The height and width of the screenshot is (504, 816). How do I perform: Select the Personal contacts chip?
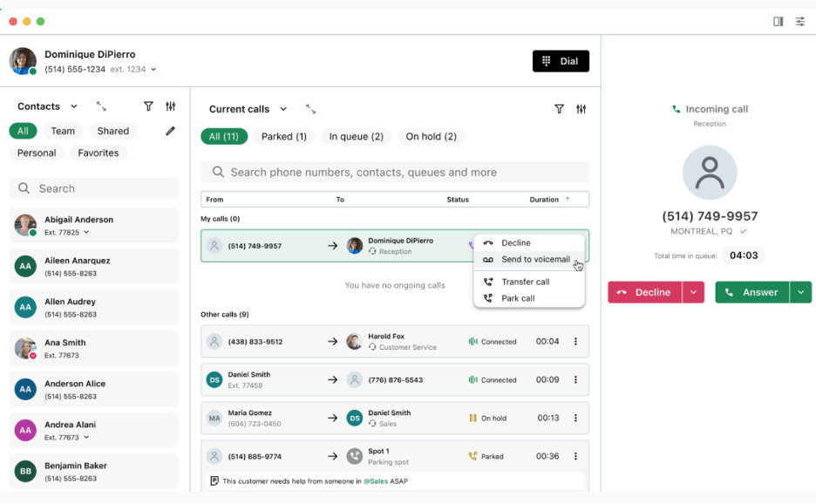(37, 153)
